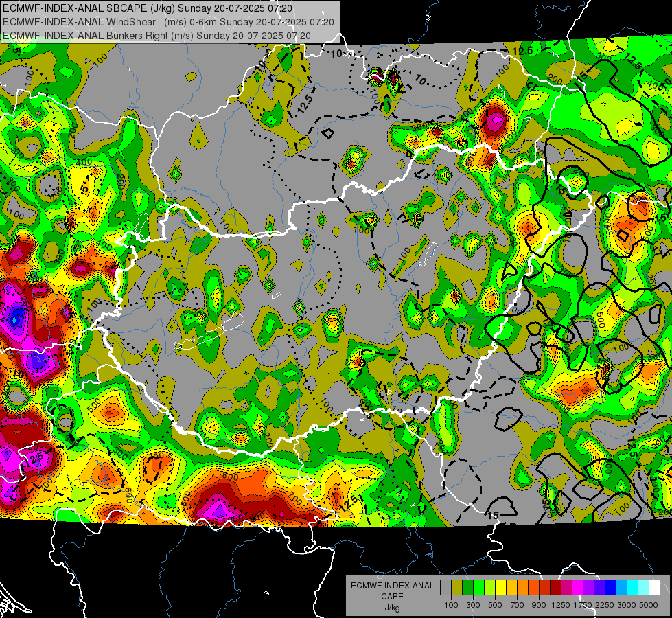Click the 2250 tick label in legend
Viewport: 672px width, 618px height.
[x=605, y=605]
